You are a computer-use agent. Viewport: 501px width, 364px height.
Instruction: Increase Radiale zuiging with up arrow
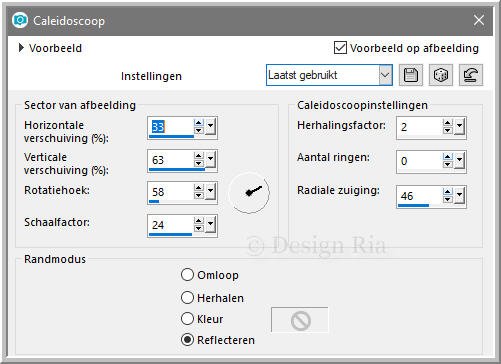tap(448, 192)
